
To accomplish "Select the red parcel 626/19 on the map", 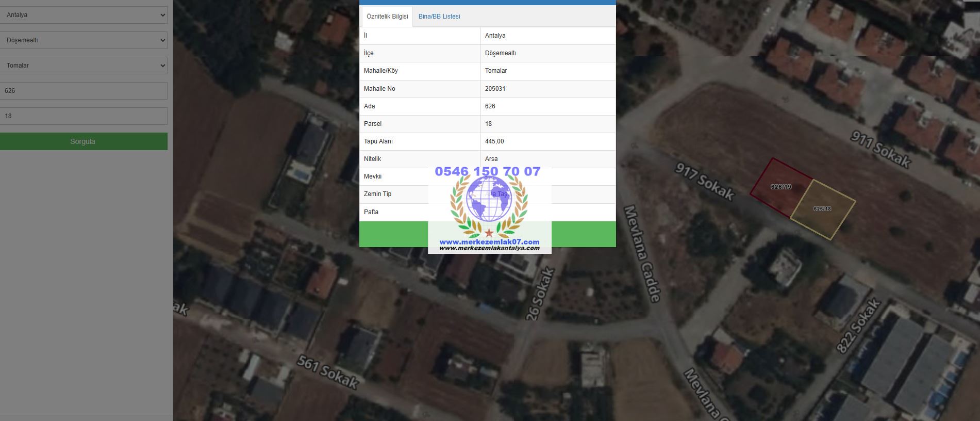I will (779, 187).
